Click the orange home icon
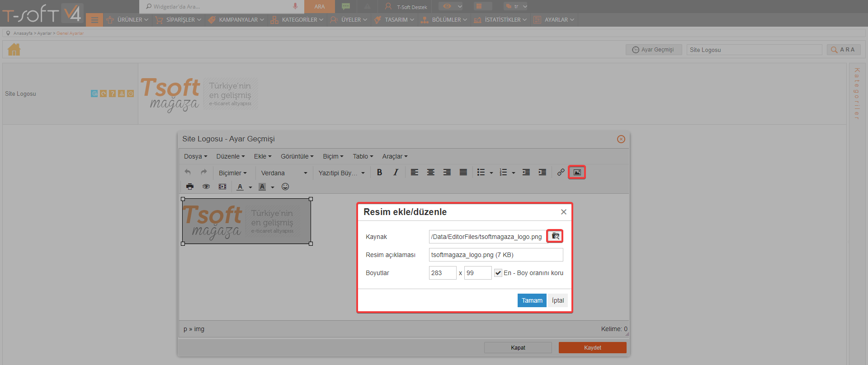The width and height of the screenshot is (868, 365). pyautogui.click(x=14, y=49)
